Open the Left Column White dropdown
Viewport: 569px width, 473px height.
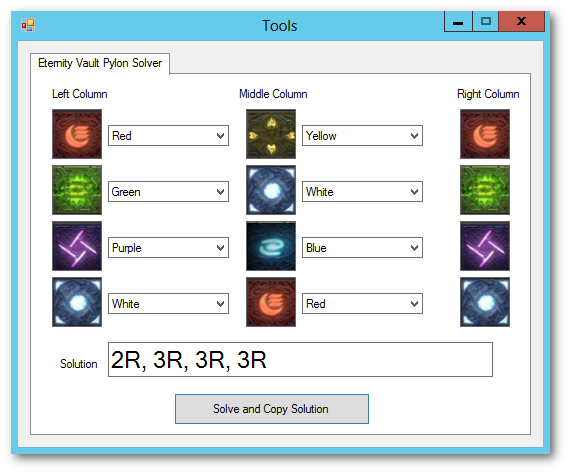tap(168, 303)
